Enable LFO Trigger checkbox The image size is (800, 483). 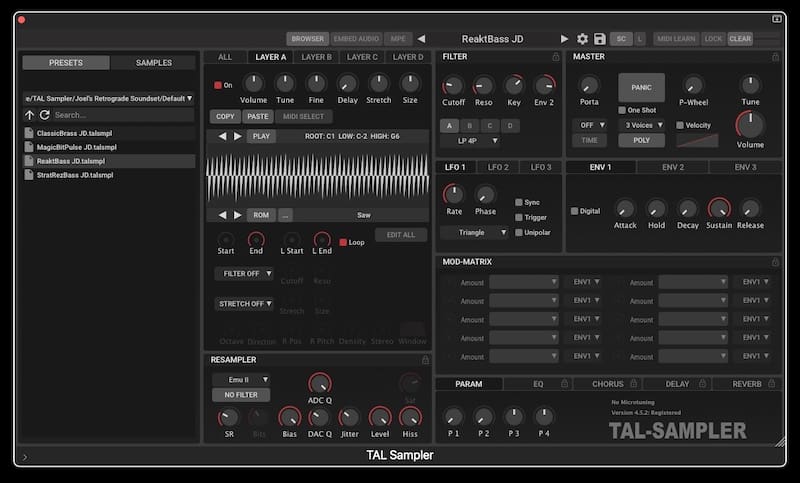519,217
